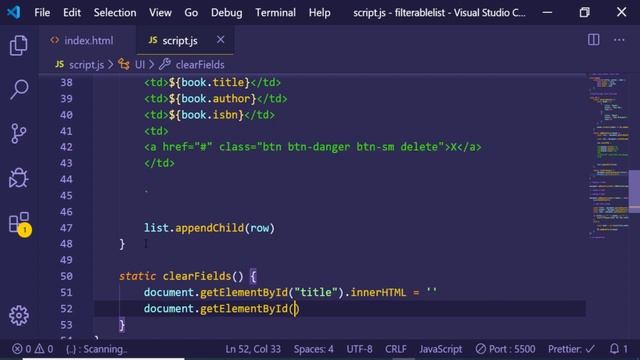Place cursor in getElementById on line 52

pyautogui.click(x=244, y=309)
